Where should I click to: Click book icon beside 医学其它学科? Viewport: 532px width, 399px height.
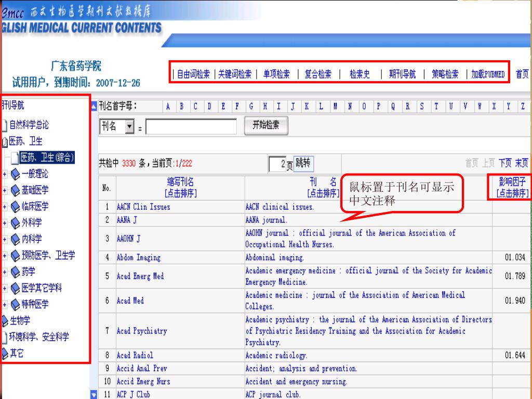pyautogui.click(x=15, y=288)
